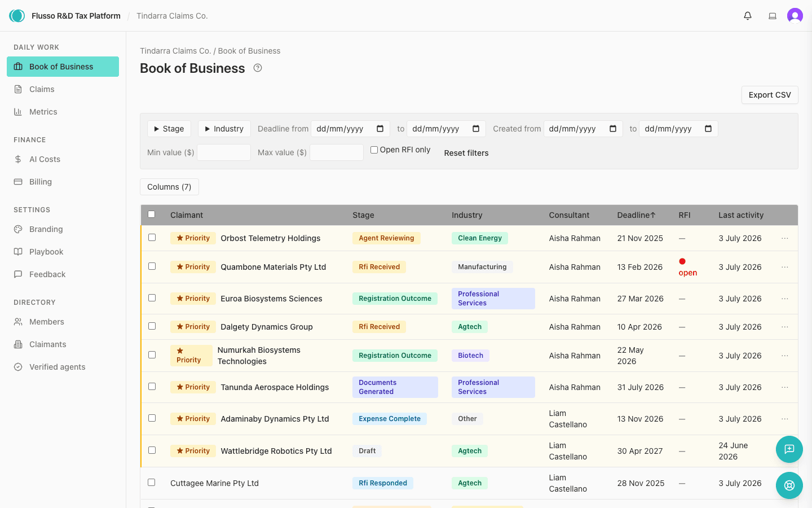The height and width of the screenshot is (508, 812).
Task: Sort by the Deadline column header
Action: 636,215
